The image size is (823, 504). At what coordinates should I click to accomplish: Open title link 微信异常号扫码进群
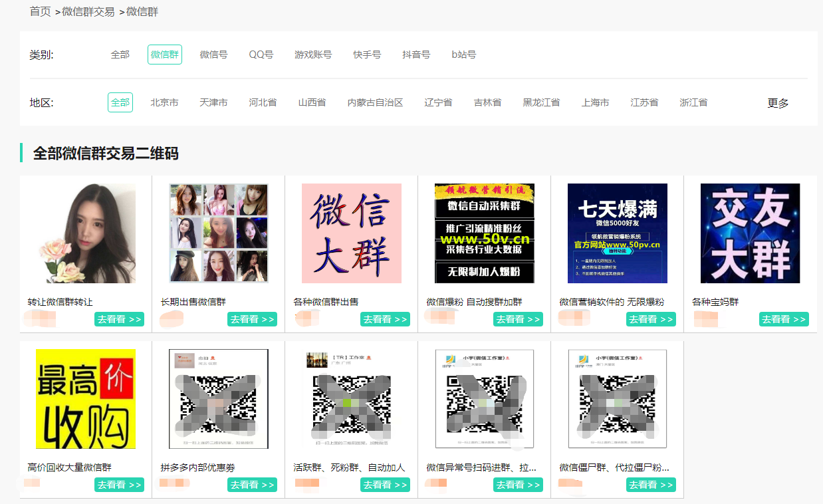tap(481, 467)
